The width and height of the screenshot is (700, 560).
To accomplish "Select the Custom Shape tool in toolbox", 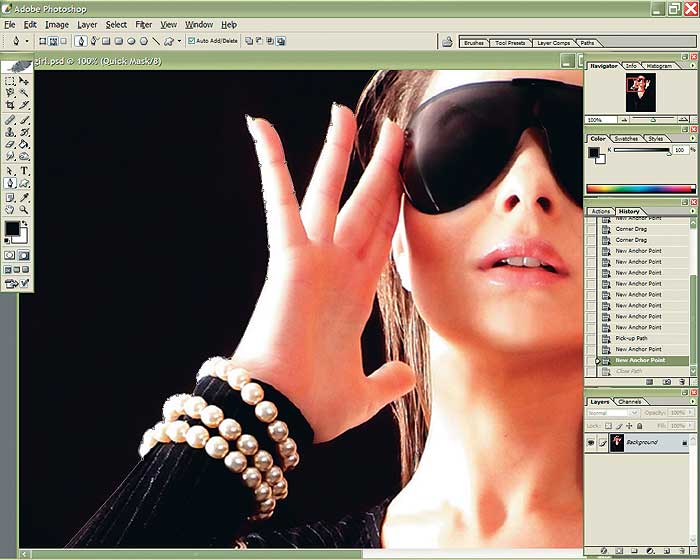I will [x=24, y=183].
